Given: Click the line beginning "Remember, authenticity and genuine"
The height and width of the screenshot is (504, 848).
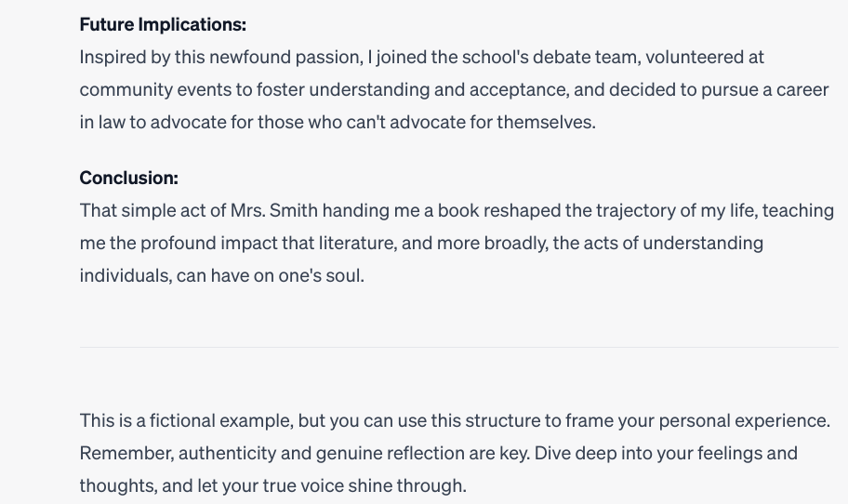Looking at the screenshot, I should pos(439,453).
